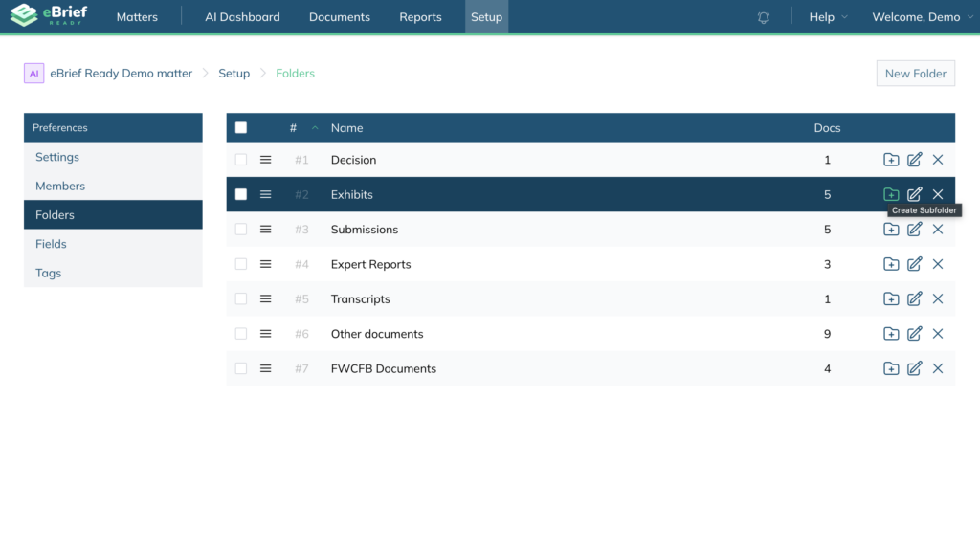The height and width of the screenshot is (551, 980).
Task: Click the AI badge beside matter name
Action: coord(33,73)
